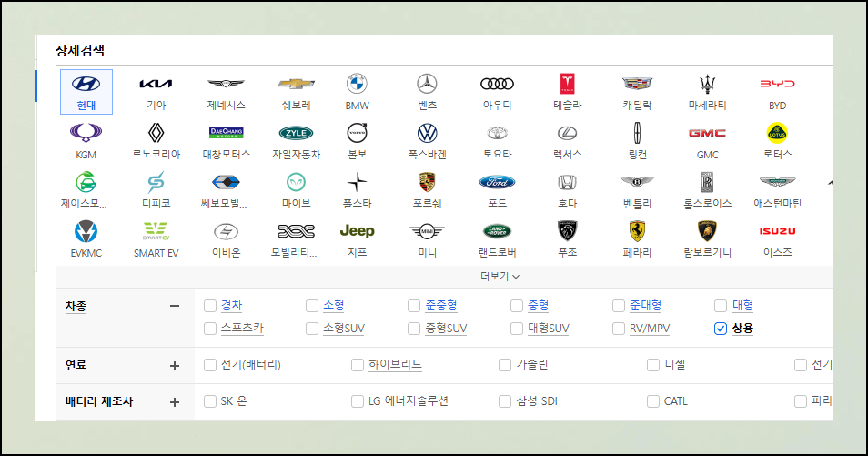Expand brand list with 더보기

pyautogui.click(x=500, y=276)
